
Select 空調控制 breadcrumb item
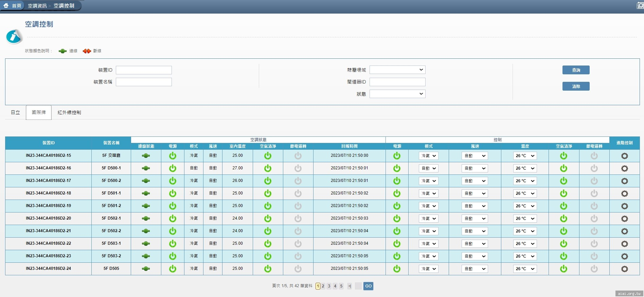click(x=64, y=6)
